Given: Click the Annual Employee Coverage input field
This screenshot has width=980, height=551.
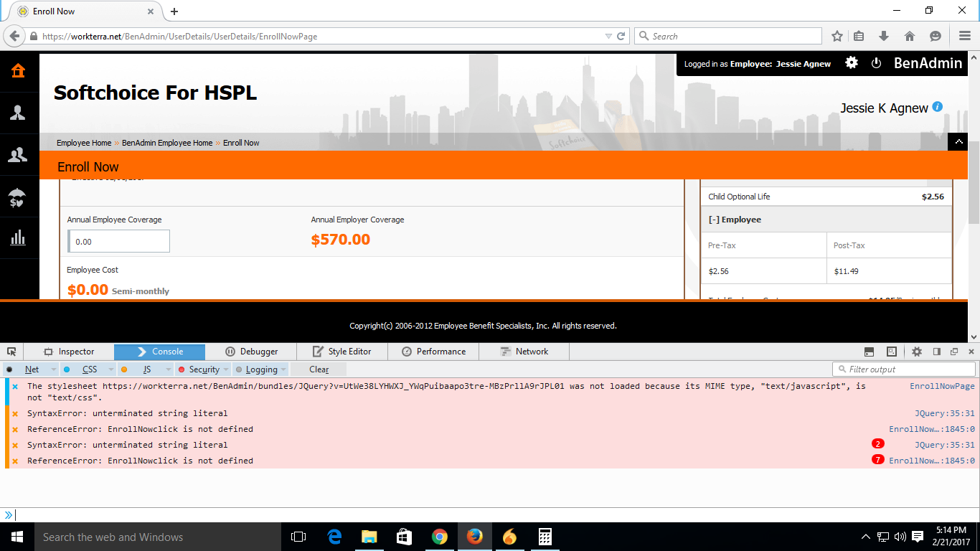Looking at the screenshot, I should coord(119,242).
